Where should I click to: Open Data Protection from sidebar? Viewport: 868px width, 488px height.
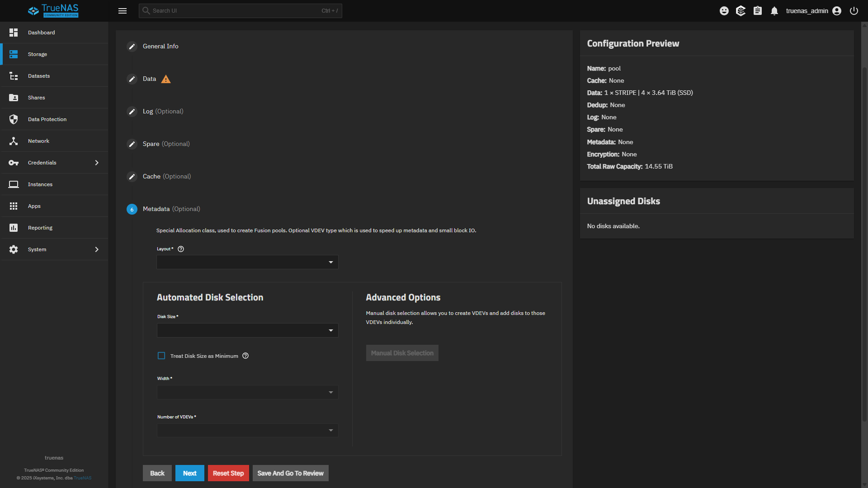click(x=47, y=119)
